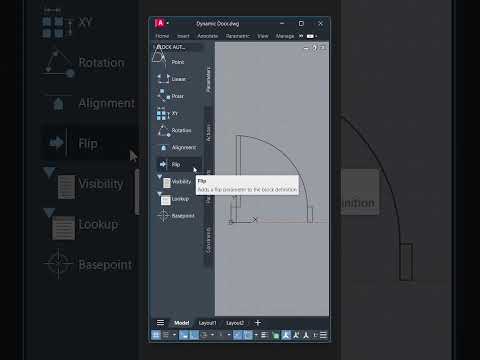This screenshot has height=360, width=480.
Task: Open the Quick Access toolbar dropdown arrow
Action: [x=168, y=23]
